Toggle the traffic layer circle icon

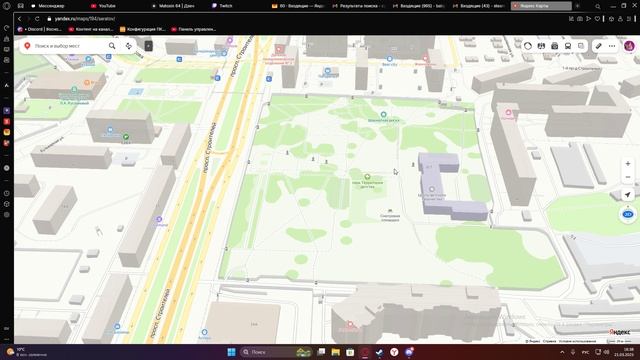click(x=528, y=46)
